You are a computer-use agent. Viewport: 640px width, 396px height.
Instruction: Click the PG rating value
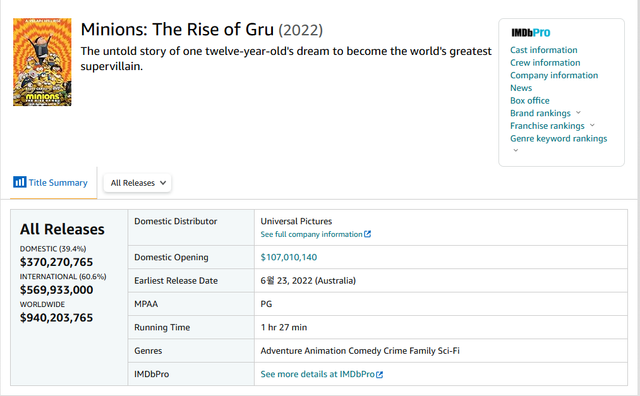coord(266,304)
